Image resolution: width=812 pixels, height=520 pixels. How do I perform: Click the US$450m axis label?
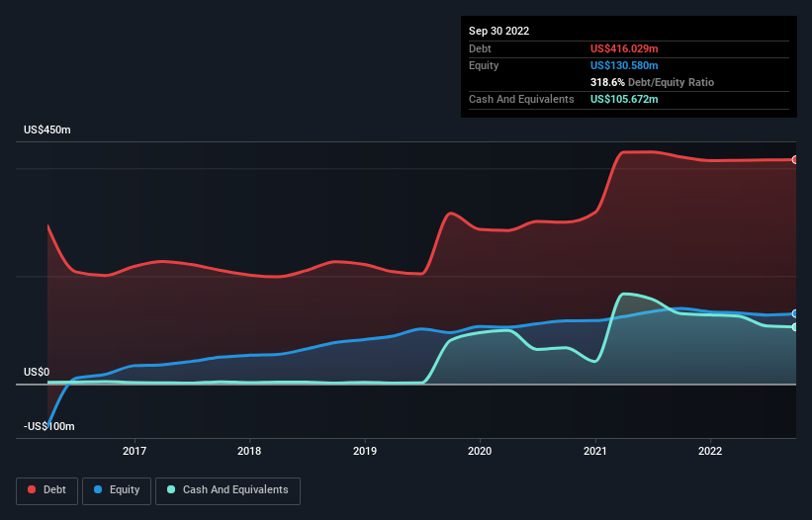(47, 130)
